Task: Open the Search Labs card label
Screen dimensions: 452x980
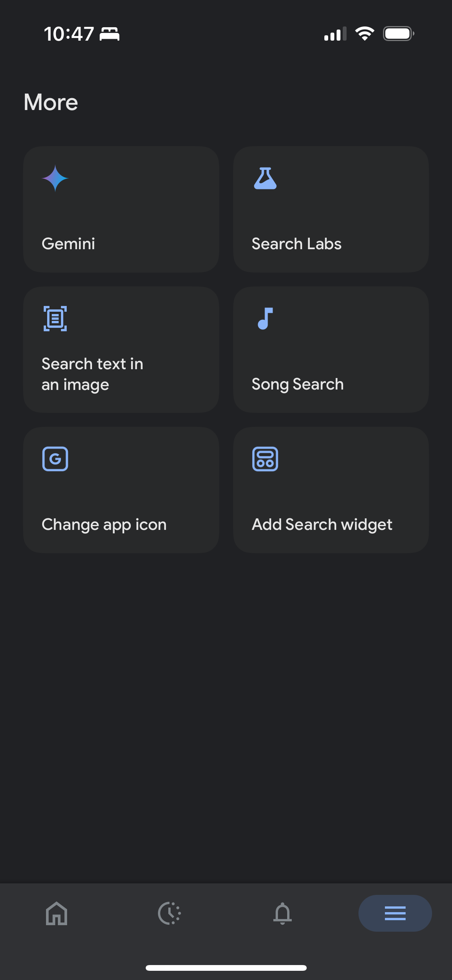Action: (296, 244)
